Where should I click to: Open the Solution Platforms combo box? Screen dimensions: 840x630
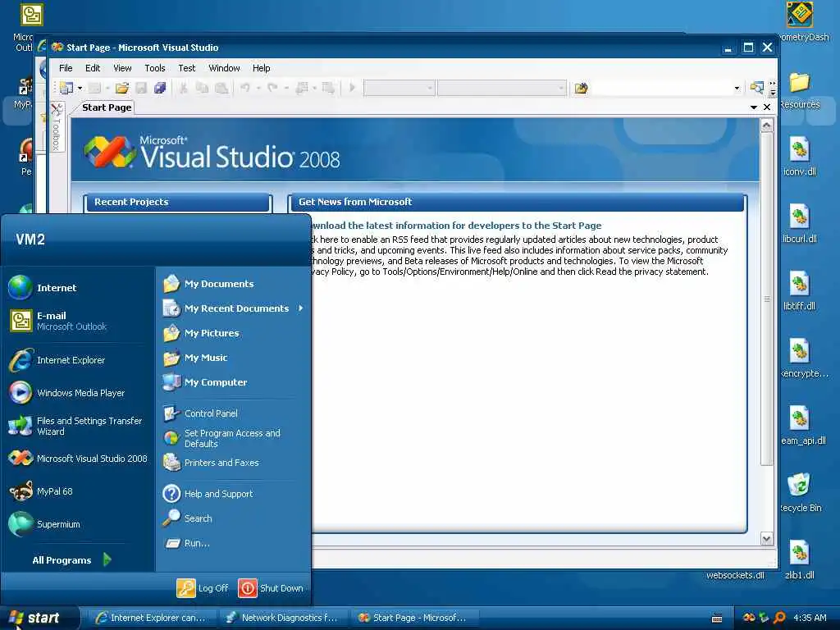pyautogui.click(x=502, y=88)
